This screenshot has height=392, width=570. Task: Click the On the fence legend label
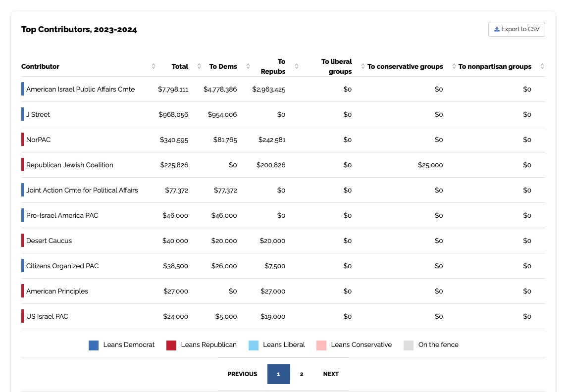pyautogui.click(x=438, y=345)
